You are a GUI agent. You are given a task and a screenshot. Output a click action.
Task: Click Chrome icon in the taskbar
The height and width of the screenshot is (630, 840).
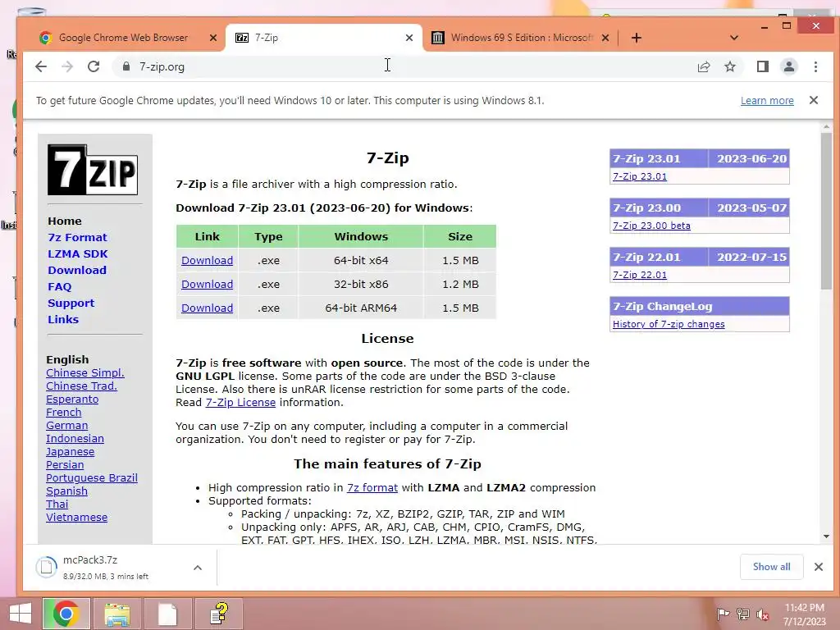tap(66, 614)
